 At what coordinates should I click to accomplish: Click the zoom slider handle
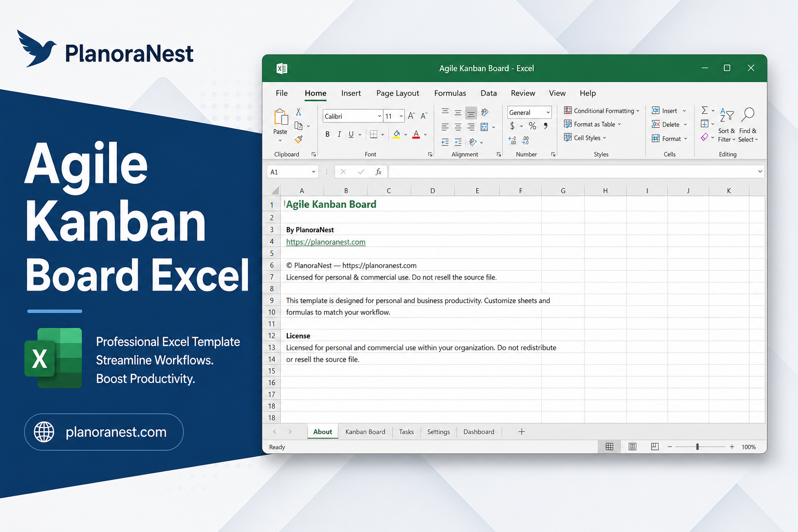(697, 447)
